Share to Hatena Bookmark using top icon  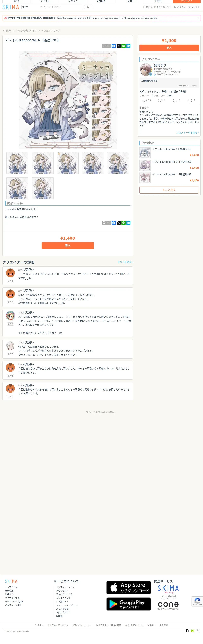[128, 46]
